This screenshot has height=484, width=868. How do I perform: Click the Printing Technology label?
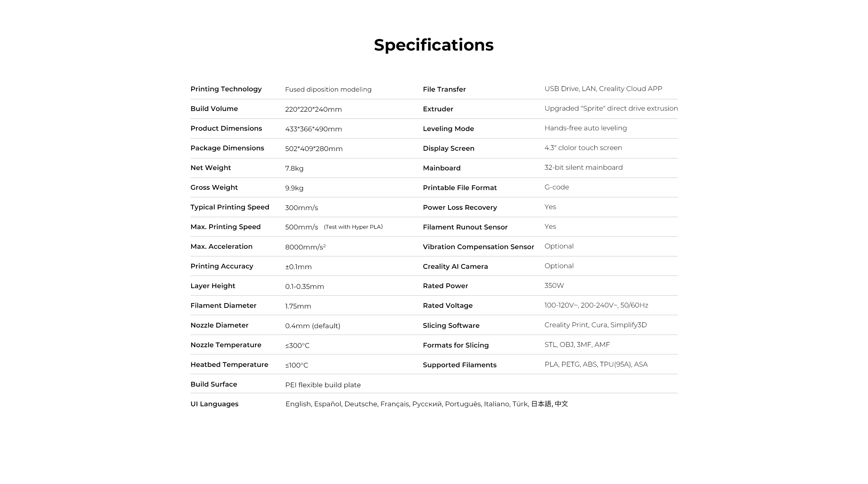tap(226, 89)
